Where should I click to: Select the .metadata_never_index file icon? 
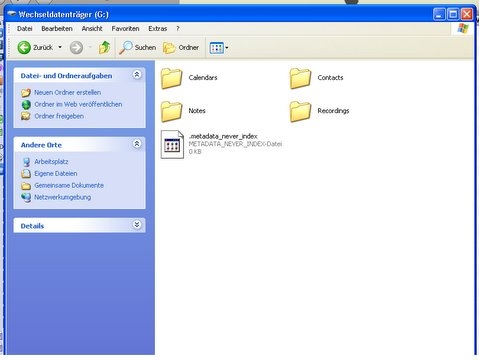coord(172,144)
